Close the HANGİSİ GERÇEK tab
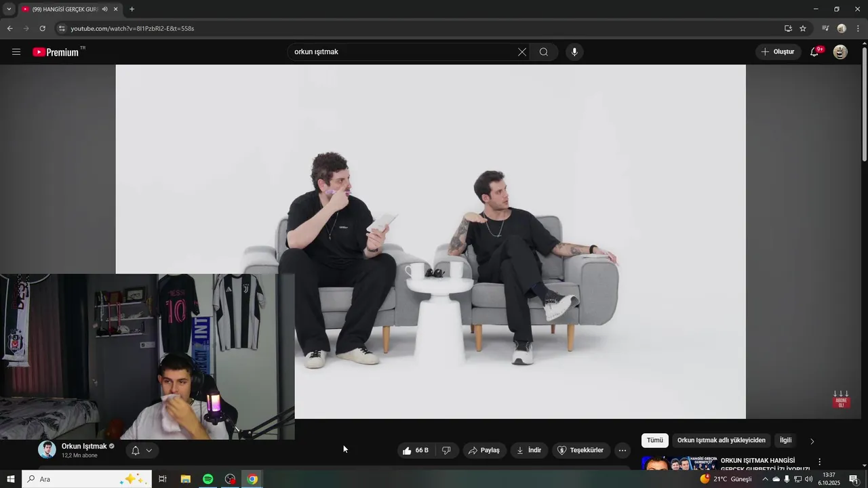The height and width of the screenshot is (488, 868). [115, 9]
